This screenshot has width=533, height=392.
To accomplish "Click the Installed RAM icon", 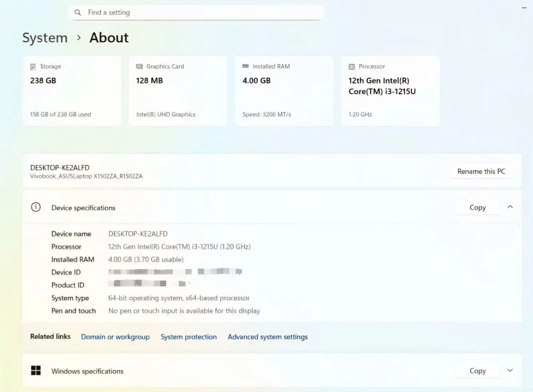I will [246, 66].
